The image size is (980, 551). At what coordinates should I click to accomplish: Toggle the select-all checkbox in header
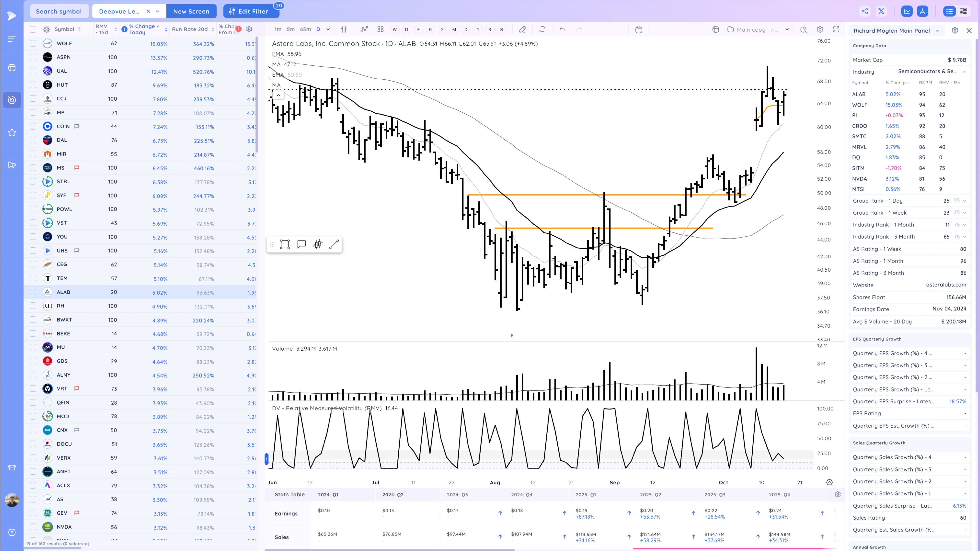pyautogui.click(x=33, y=29)
